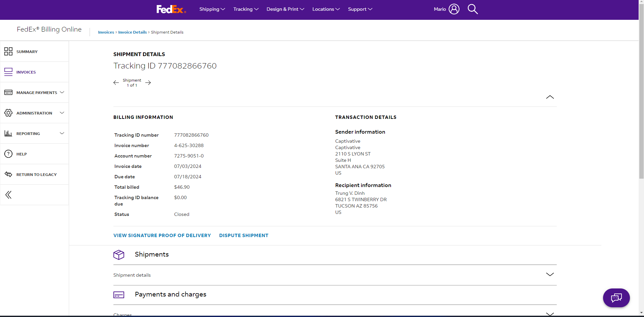Click the FedEx Billing Online title
Screen dimensions: 644x317
pyautogui.click(x=49, y=29)
